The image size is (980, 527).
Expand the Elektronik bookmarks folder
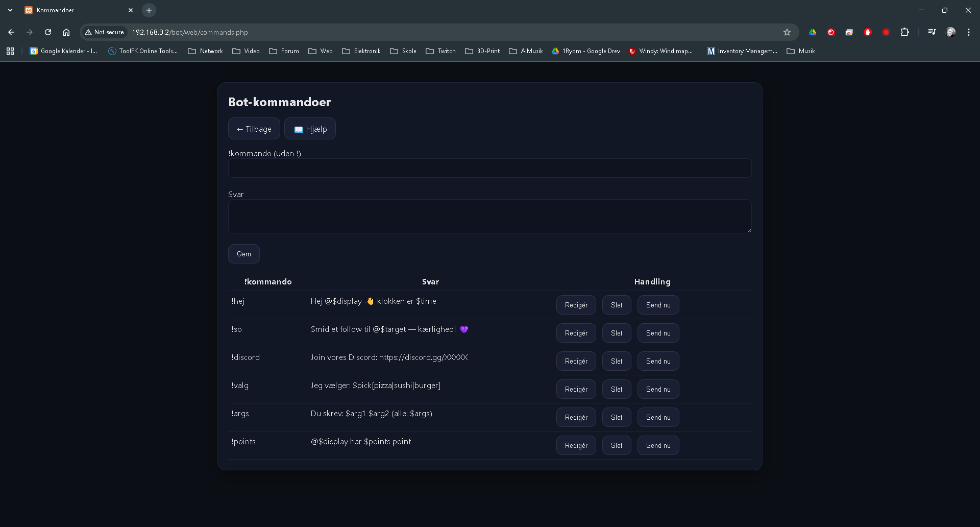(361, 51)
